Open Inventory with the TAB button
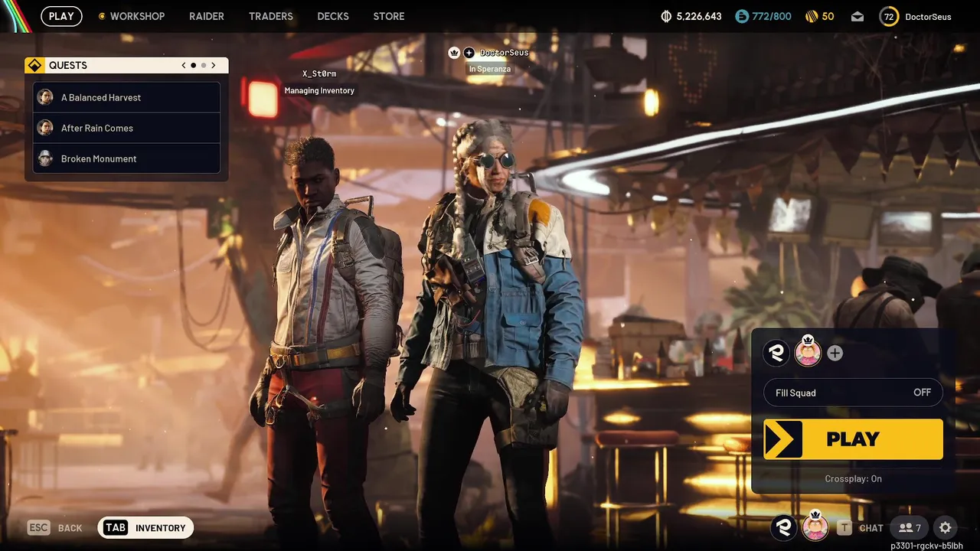980x551 pixels. pyautogui.click(x=145, y=527)
